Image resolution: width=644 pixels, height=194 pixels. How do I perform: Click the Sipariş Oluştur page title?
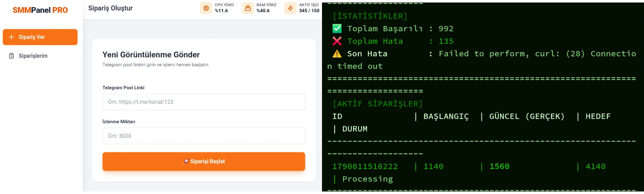pos(110,8)
